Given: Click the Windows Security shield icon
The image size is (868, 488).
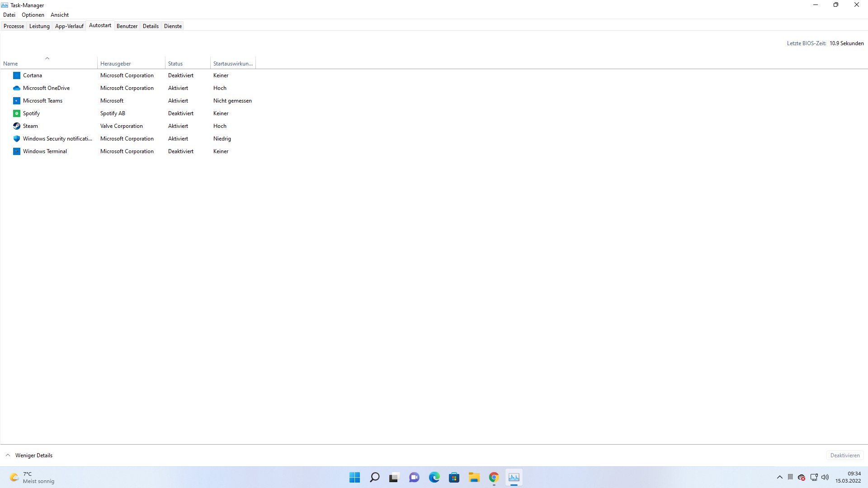Looking at the screenshot, I should pos(17,139).
